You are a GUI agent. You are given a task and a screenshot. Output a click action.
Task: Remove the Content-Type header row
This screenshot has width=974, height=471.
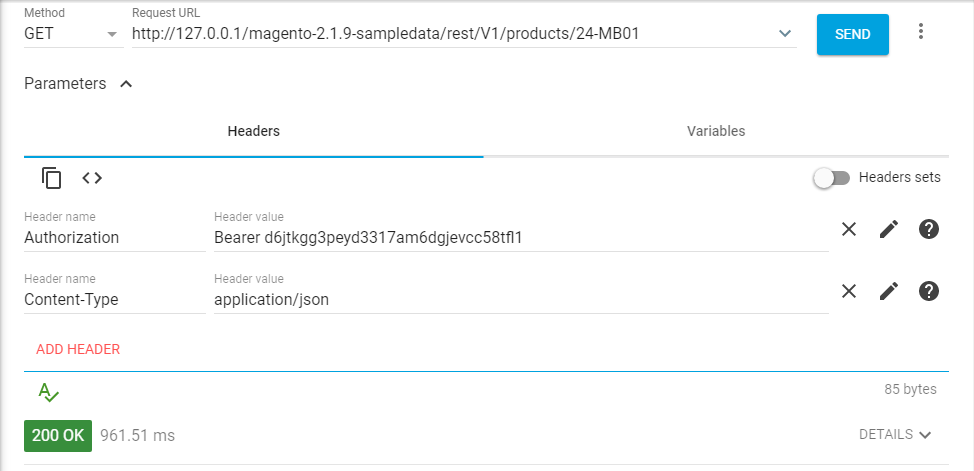[849, 291]
